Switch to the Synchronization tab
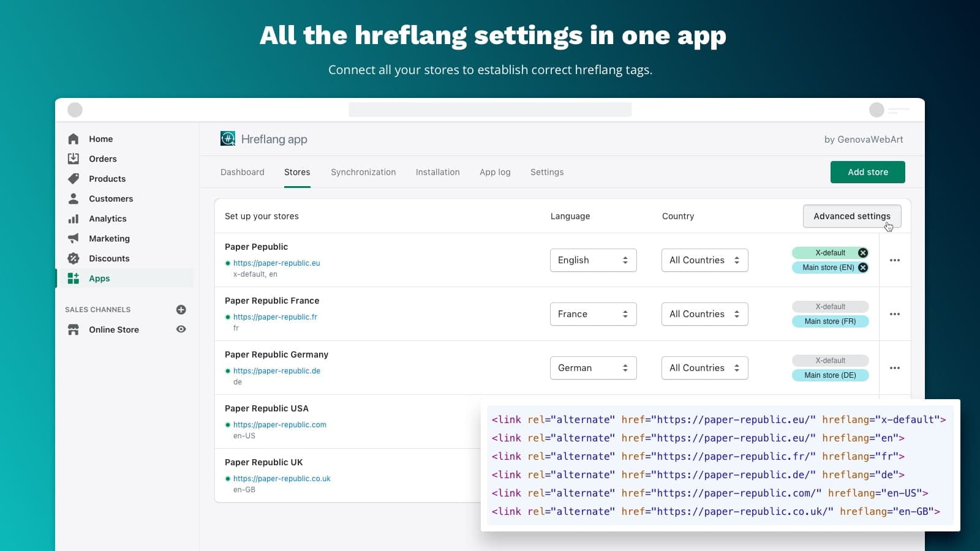 click(363, 172)
